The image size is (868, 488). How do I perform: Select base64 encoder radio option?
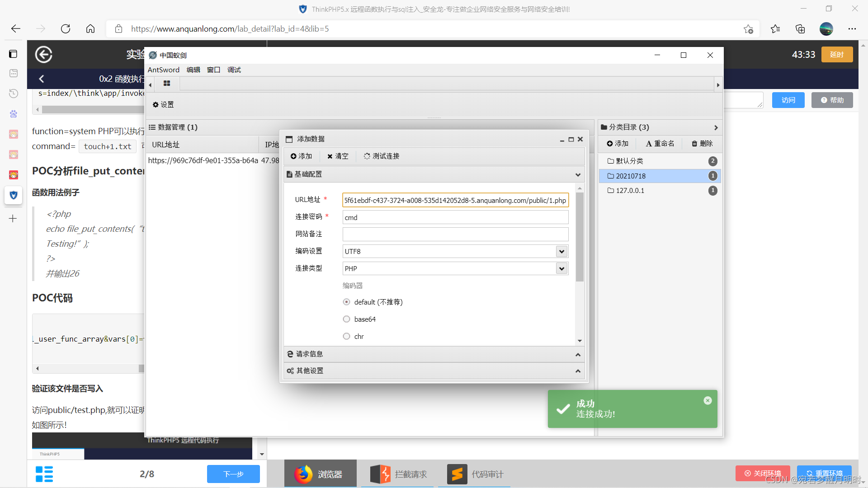click(x=347, y=319)
